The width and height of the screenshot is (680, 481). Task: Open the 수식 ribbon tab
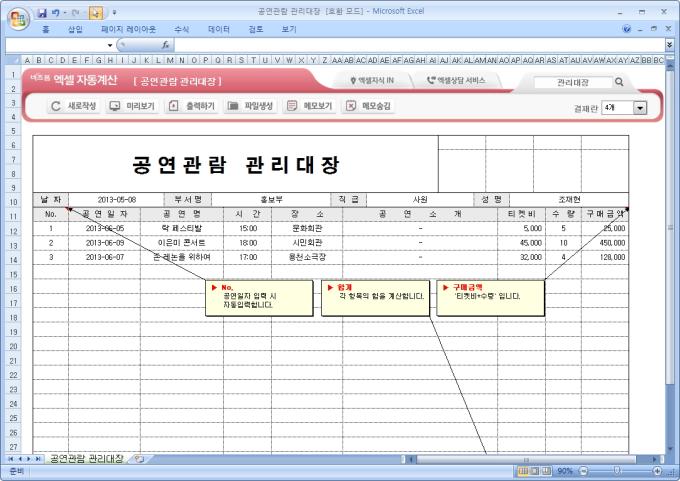pyautogui.click(x=181, y=29)
